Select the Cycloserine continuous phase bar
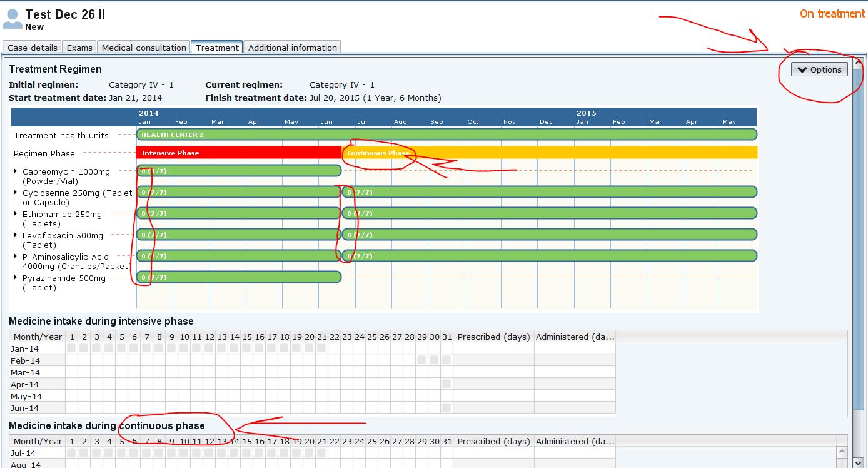 pos(550,192)
